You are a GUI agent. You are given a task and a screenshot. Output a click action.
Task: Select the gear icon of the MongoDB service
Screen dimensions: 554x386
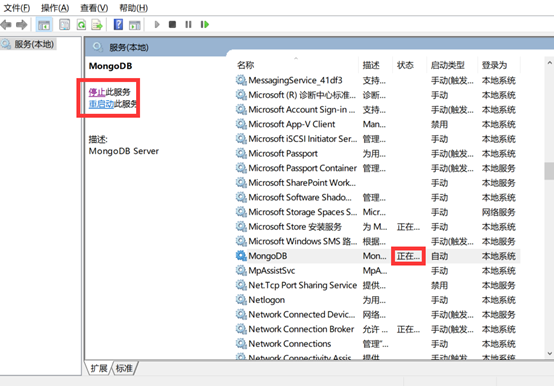click(241, 256)
